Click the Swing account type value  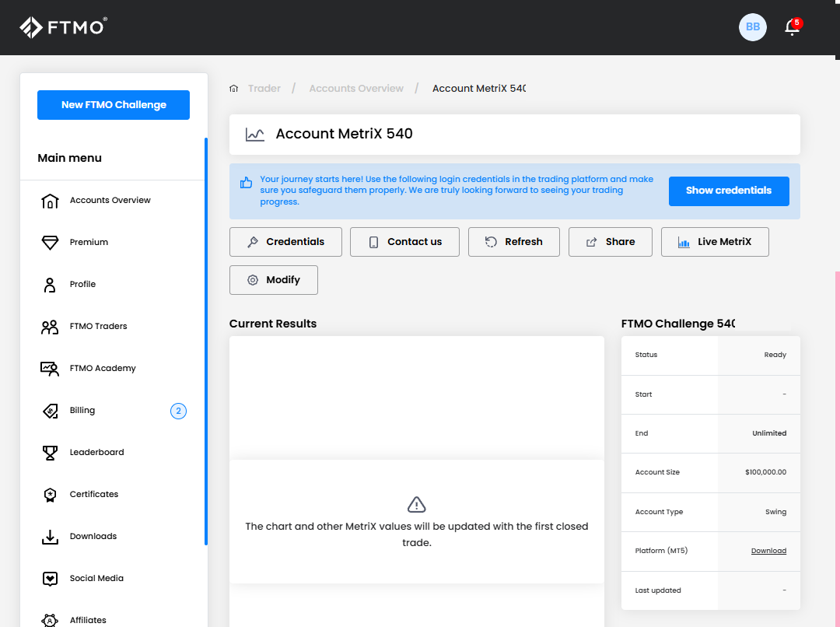point(775,512)
